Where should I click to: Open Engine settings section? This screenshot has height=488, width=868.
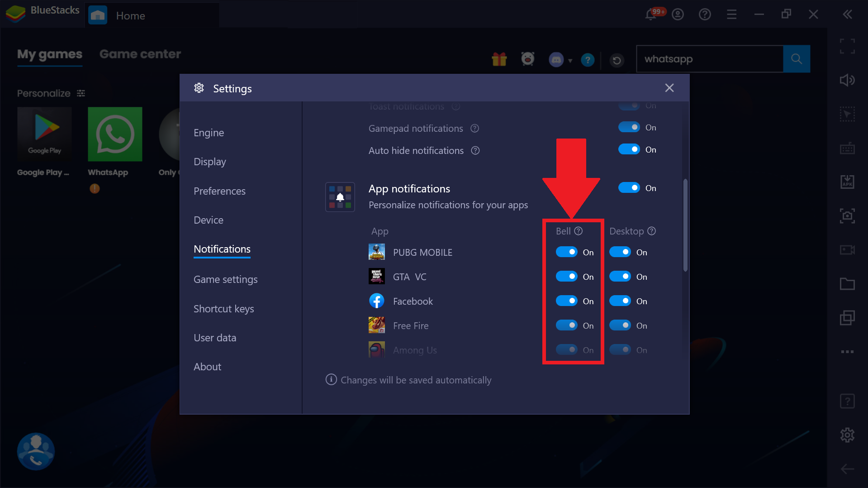tap(209, 133)
